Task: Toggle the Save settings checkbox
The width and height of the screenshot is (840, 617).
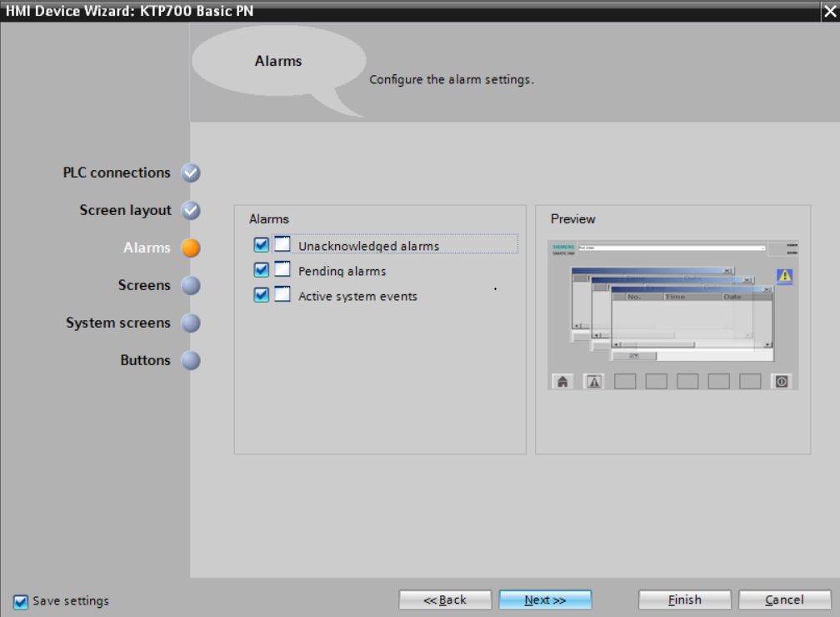Action: pyautogui.click(x=20, y=601)
